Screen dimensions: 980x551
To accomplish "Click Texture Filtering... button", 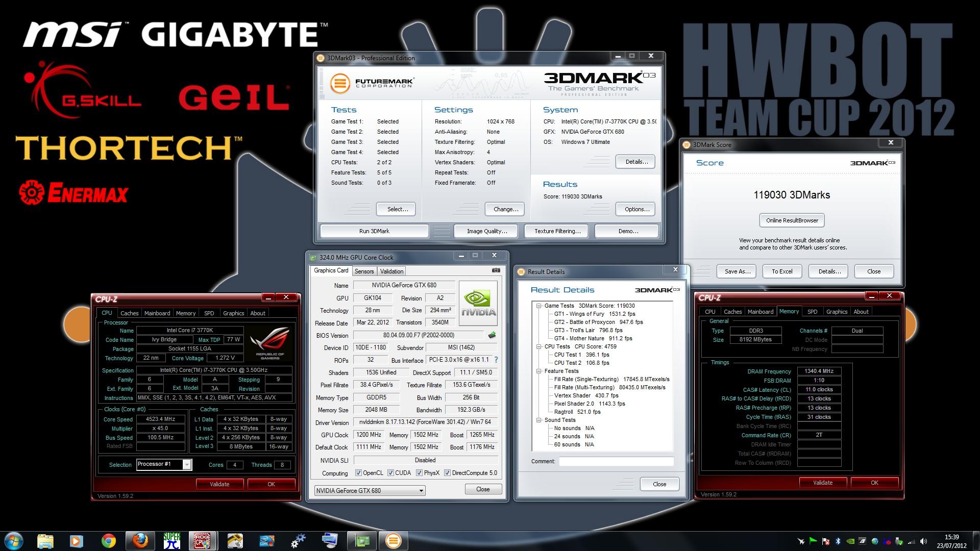I will [557, 231].
